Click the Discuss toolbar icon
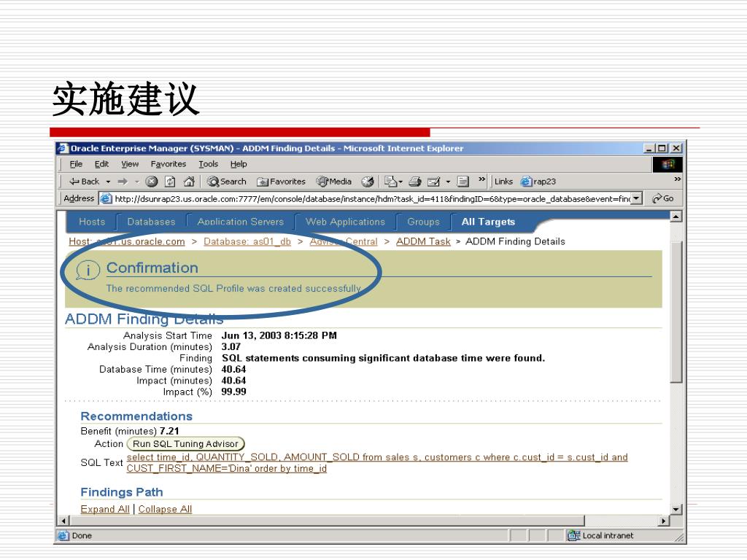This screenshot has height=560, width=747. [x=462, y=182]
